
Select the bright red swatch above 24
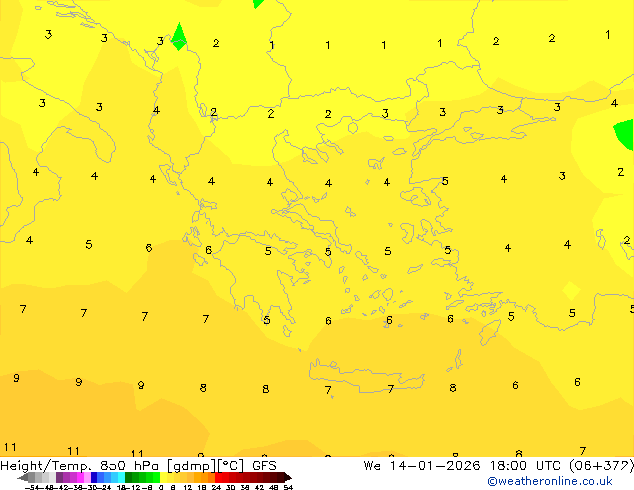click(219, 477)
